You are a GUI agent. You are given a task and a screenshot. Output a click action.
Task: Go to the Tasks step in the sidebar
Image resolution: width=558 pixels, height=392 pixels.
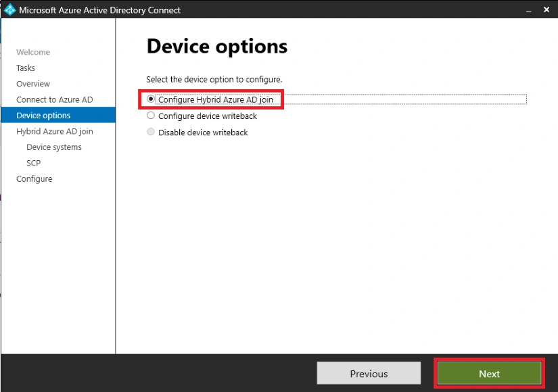26,68
